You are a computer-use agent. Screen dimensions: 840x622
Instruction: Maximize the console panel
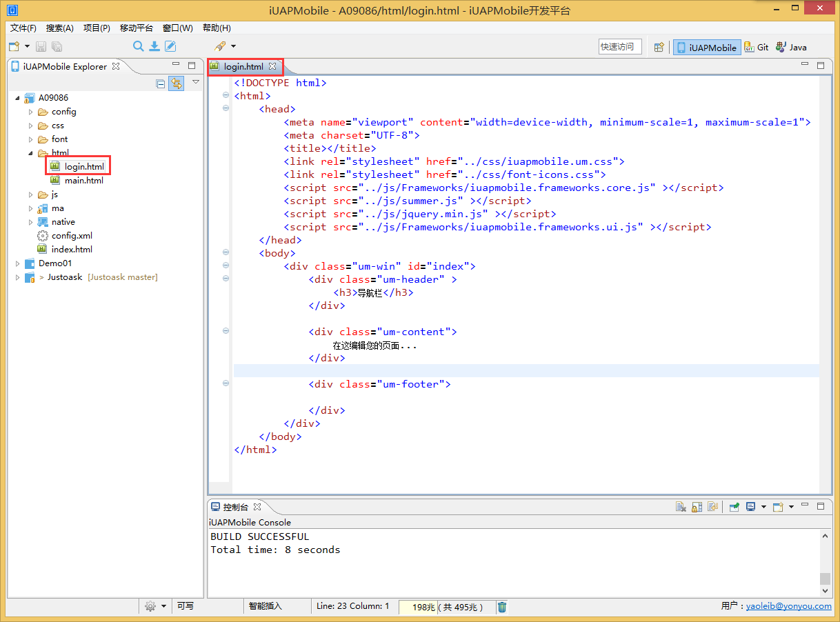(x=821, y=506)
